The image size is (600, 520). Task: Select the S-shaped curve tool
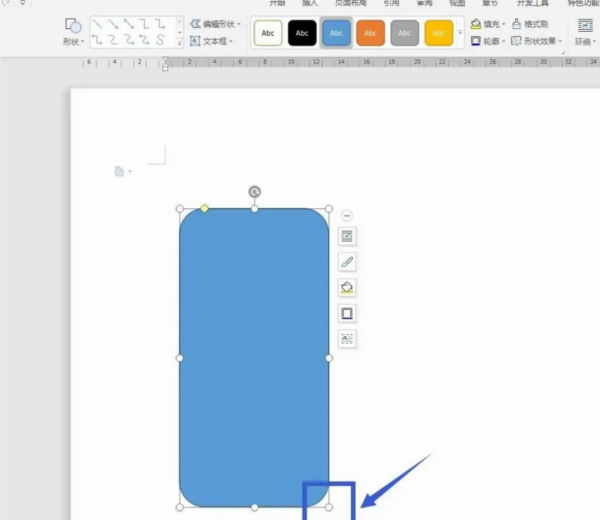point(160,39)
